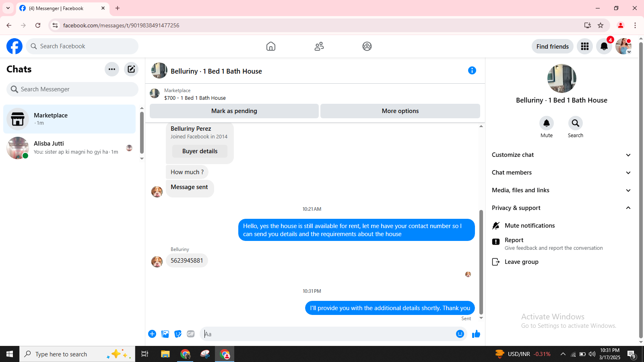The image size is (644, 362).
Task: Click More options button
Action: pos(400,111)
